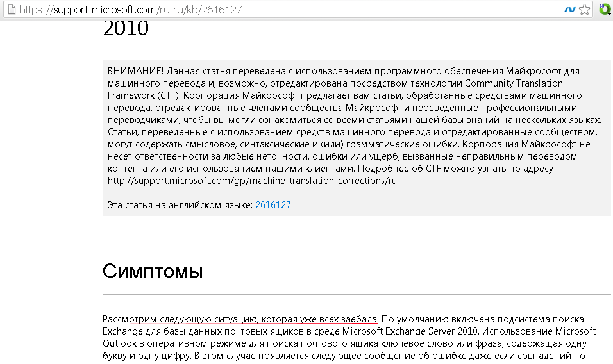
Task: Open the English article link 2616127
Action: click(x=273, y=205)
